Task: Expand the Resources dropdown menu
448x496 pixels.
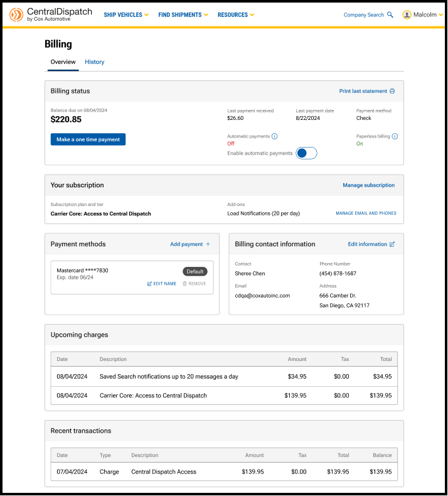Action: (x=236, y=14)
